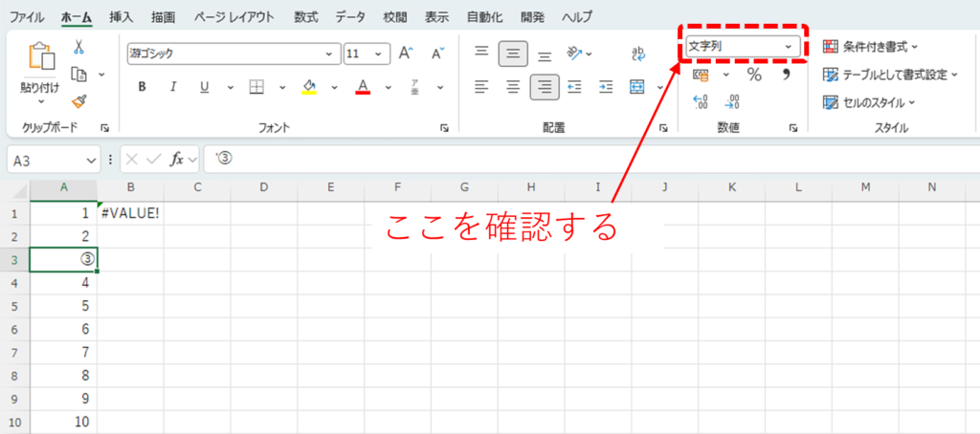This screenshot has height=434, width=980.
Task: Switch to the 挿入 tab
Action: point(121,16)
